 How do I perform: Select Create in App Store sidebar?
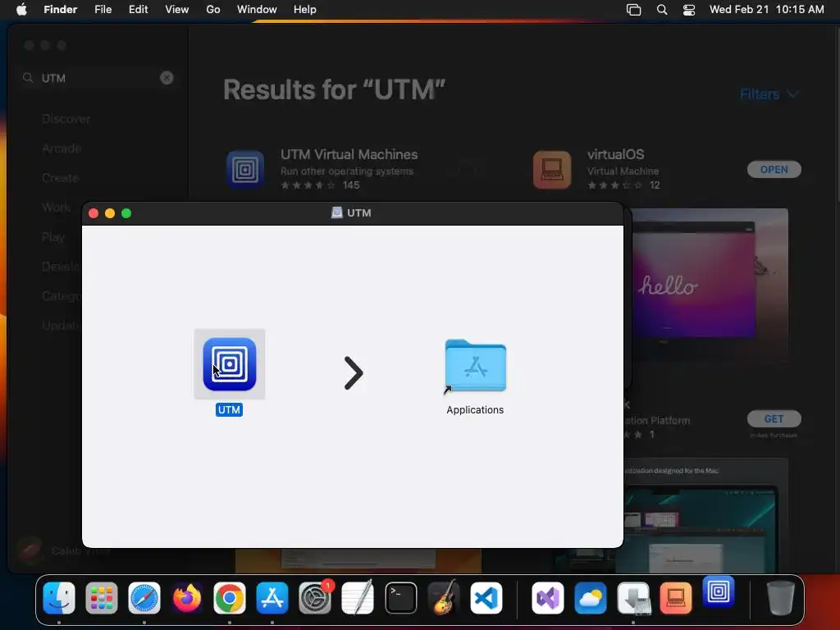pos(61,178)
